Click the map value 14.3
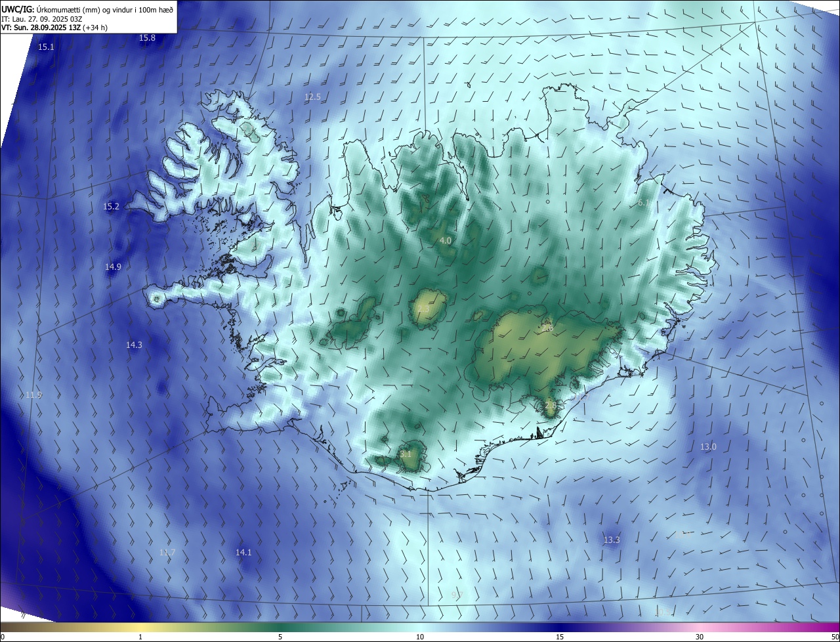Viewport: 840px width, 642px height. click(x=134, y=345)
